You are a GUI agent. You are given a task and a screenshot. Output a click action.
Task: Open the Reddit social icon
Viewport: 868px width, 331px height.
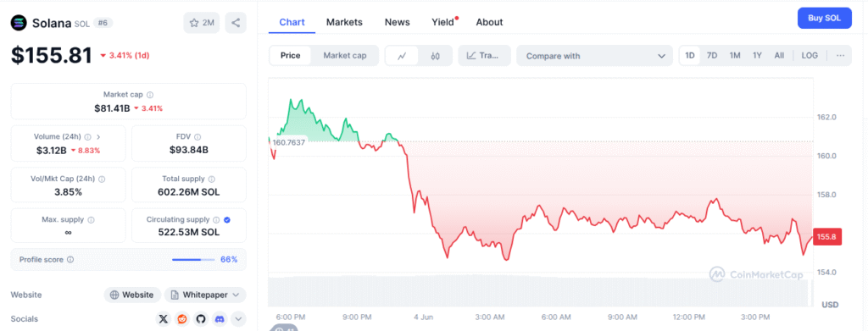point(181,319)
